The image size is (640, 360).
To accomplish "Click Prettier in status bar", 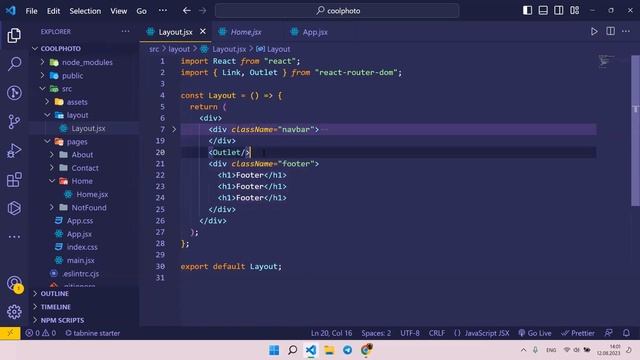I will coord(578,333).
